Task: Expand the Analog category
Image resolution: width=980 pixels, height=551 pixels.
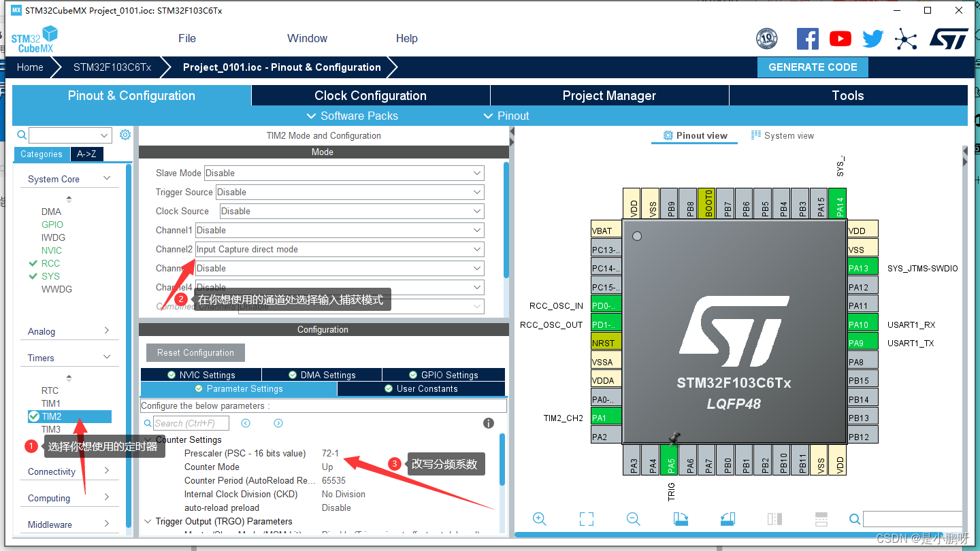Action: pyautogui.click(x=107, y=331)
